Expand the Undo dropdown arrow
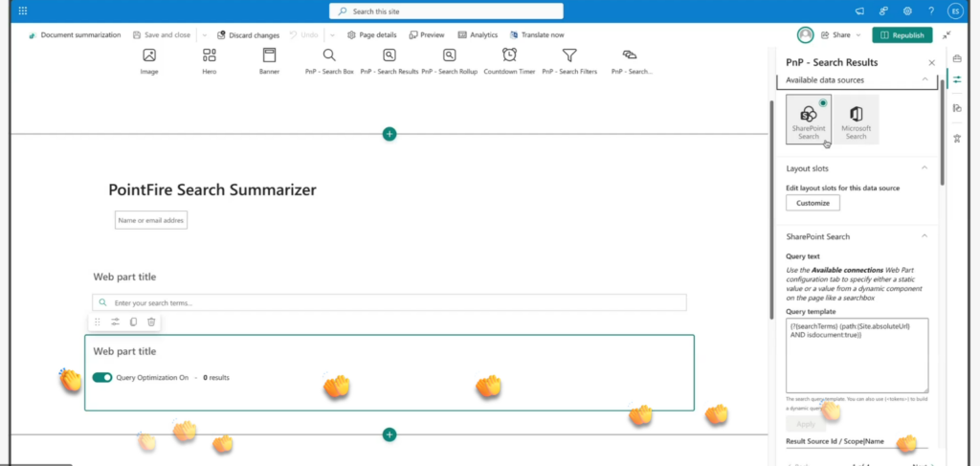 click(332, 35)
